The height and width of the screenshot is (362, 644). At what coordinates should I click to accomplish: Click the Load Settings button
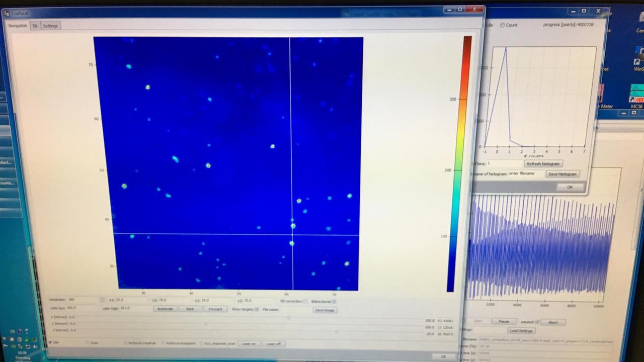[522, 331]
